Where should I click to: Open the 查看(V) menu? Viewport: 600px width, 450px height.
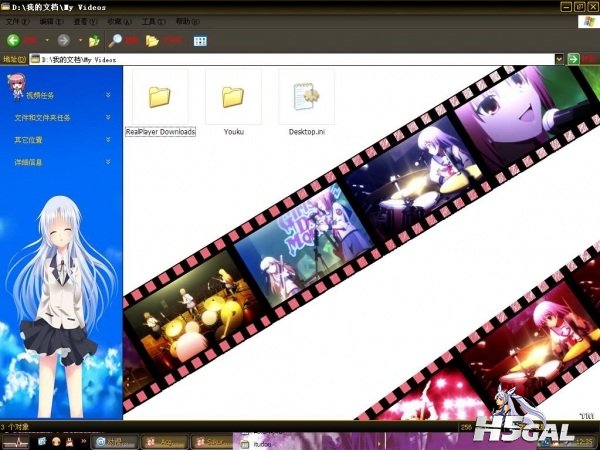(x=85, y=21)
